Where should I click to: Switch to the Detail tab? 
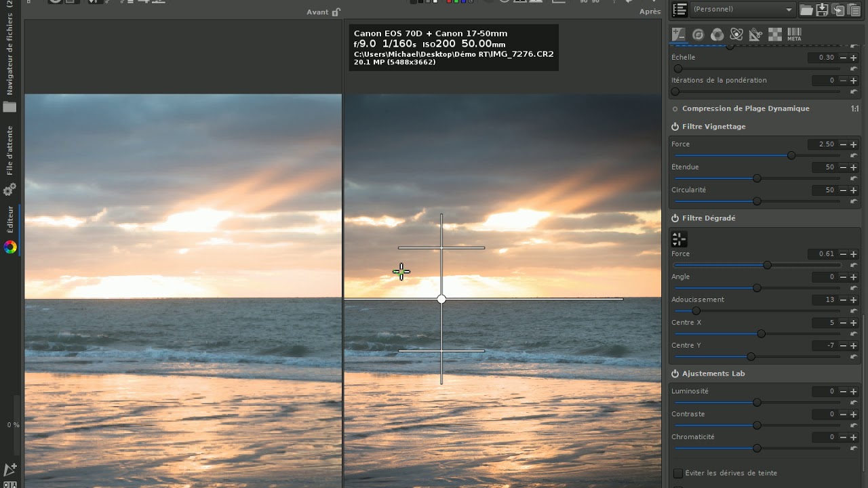click(x=697, y=35)
